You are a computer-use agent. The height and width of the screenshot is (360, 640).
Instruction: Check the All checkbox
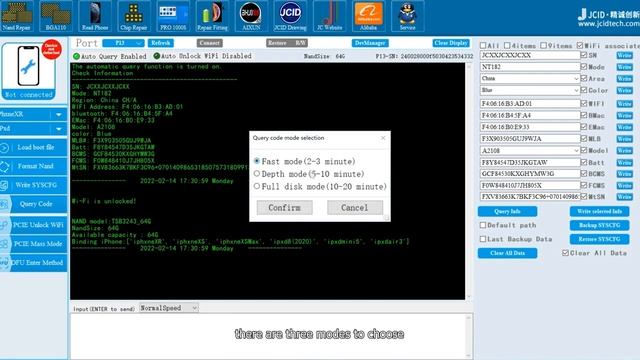(x=483, y=45)
